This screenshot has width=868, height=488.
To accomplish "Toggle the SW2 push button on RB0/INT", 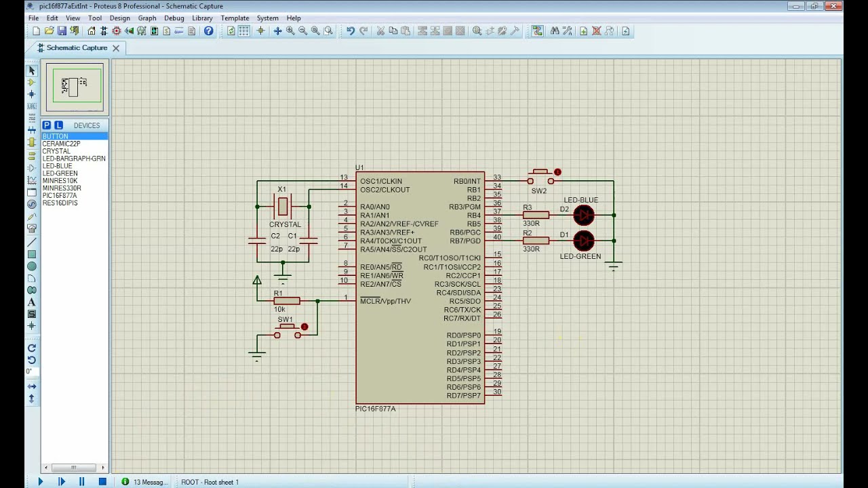I will 541,178.
